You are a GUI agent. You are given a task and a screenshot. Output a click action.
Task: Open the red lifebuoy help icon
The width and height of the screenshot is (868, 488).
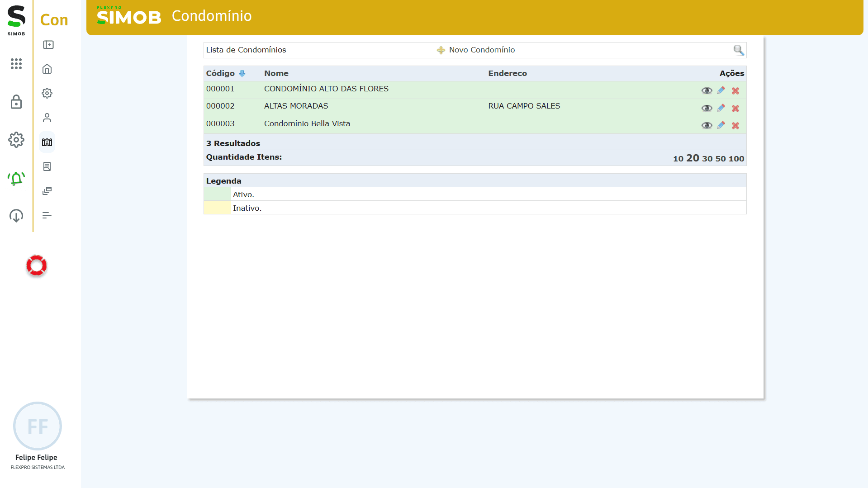click(37, 265)
